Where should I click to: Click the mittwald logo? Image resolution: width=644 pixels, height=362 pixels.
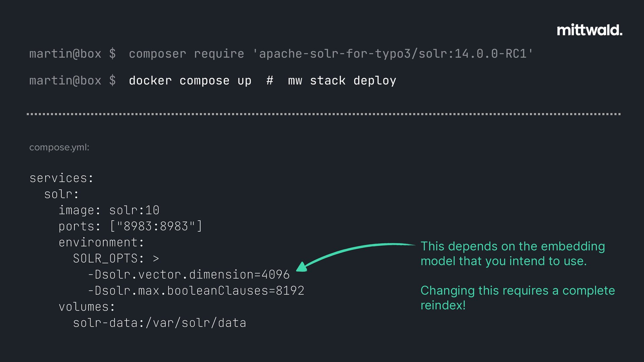click(x=589, y=30)
